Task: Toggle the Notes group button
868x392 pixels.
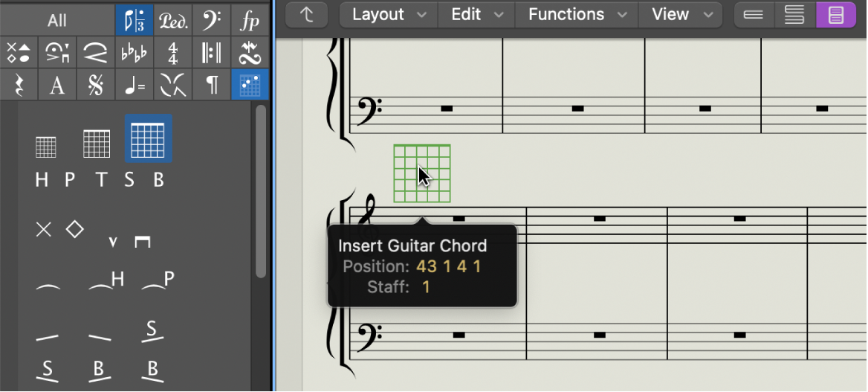Action: [135, 19]
